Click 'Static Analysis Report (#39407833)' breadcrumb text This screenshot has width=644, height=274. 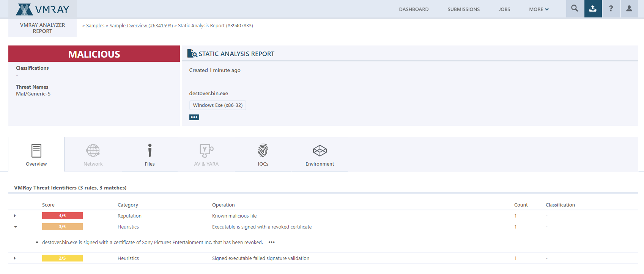point(216,26)
